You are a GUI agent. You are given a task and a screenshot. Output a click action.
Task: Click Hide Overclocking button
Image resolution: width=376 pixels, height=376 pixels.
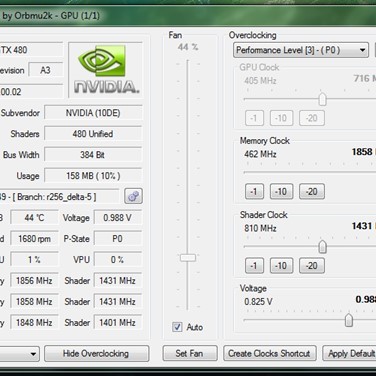point(96,354)
